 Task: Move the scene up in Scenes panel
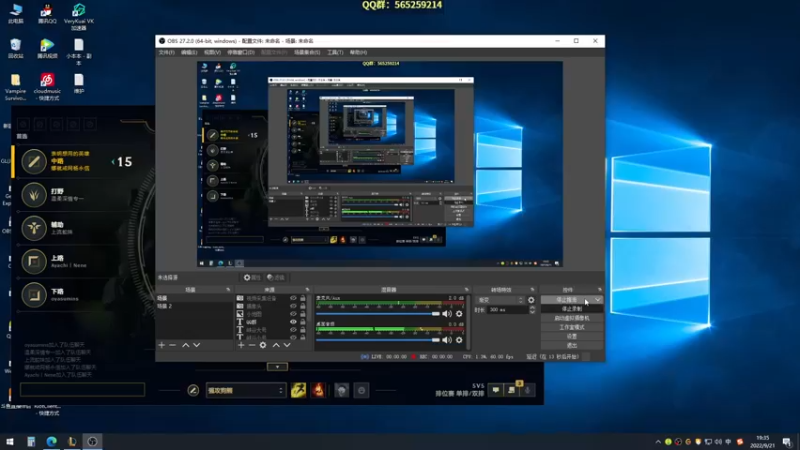tap(186, 345)
